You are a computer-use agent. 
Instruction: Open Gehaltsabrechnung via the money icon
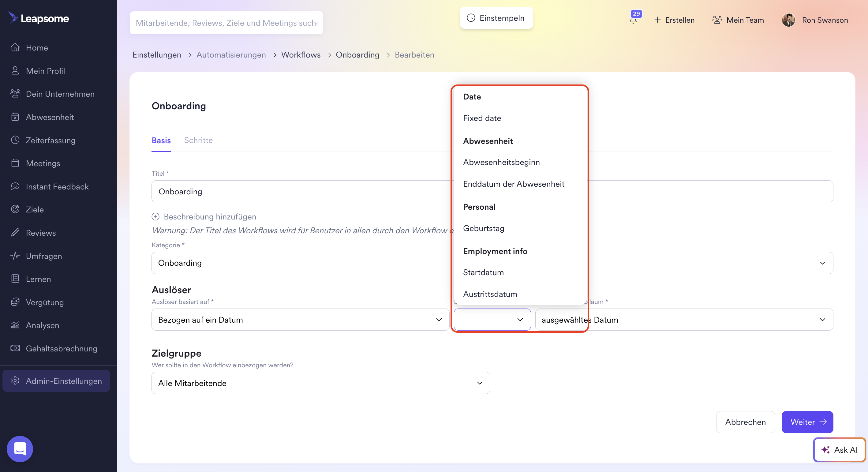[15, 348]
